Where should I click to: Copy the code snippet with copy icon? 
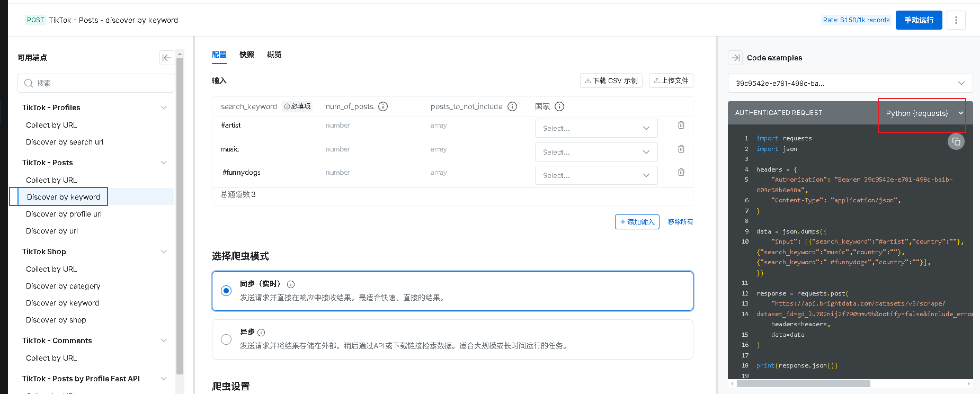[x=956, y=141]
